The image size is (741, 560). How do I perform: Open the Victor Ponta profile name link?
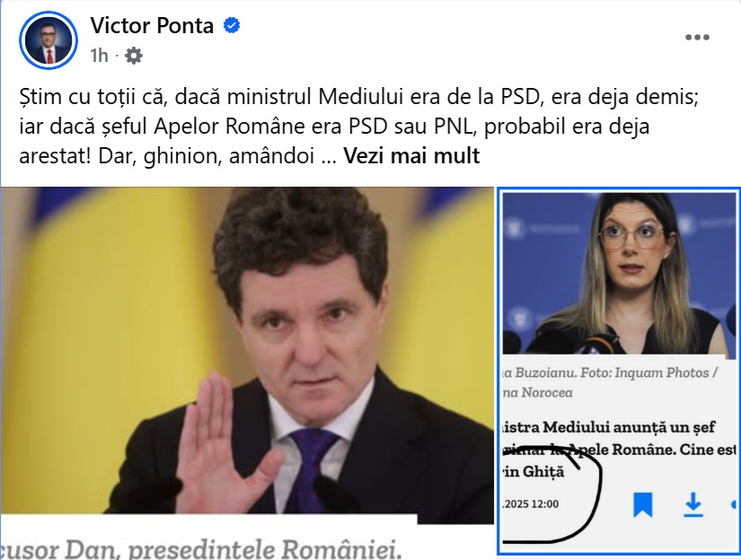pos(152,25)
